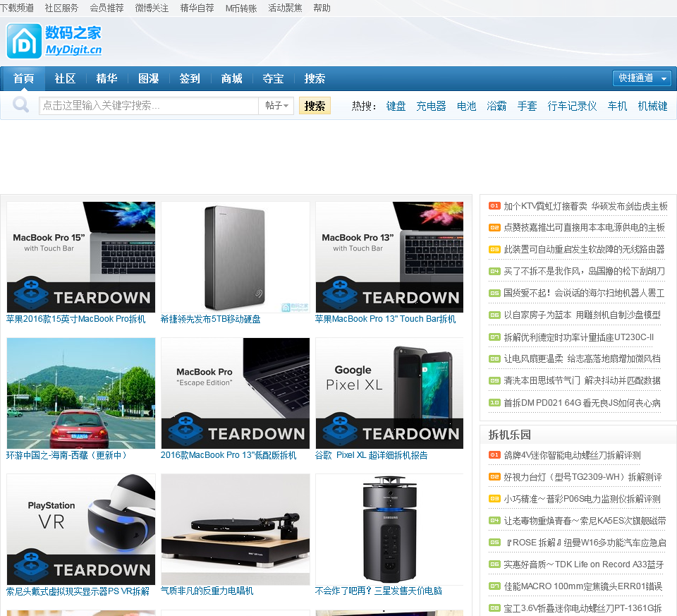
Task: Click link 不会炸了吧再？三星发售天价电脑
Action: [x=378, y=591]
